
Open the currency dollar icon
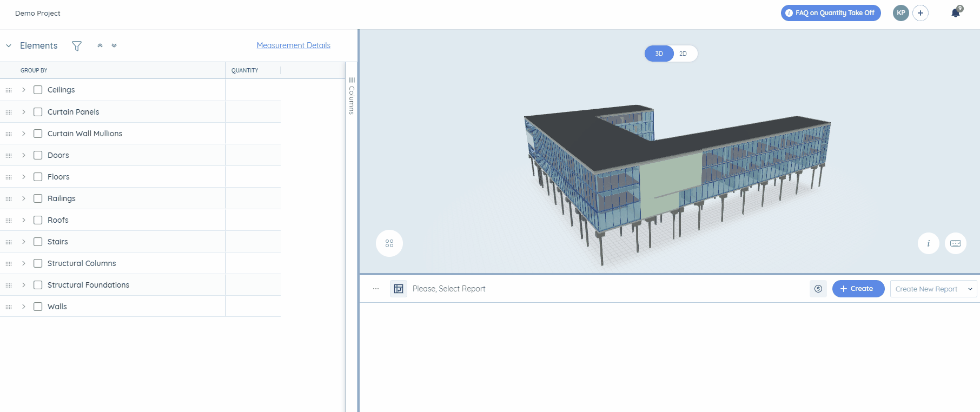[818, 289]
